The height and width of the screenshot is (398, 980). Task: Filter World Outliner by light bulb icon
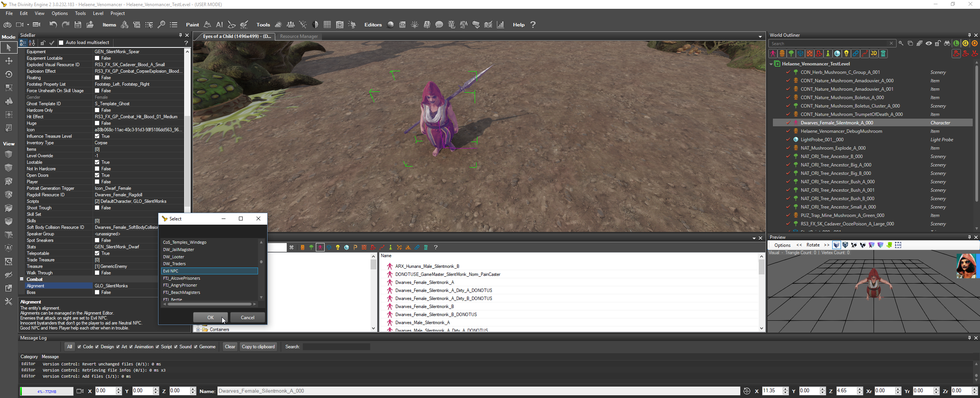coord(846,54)
